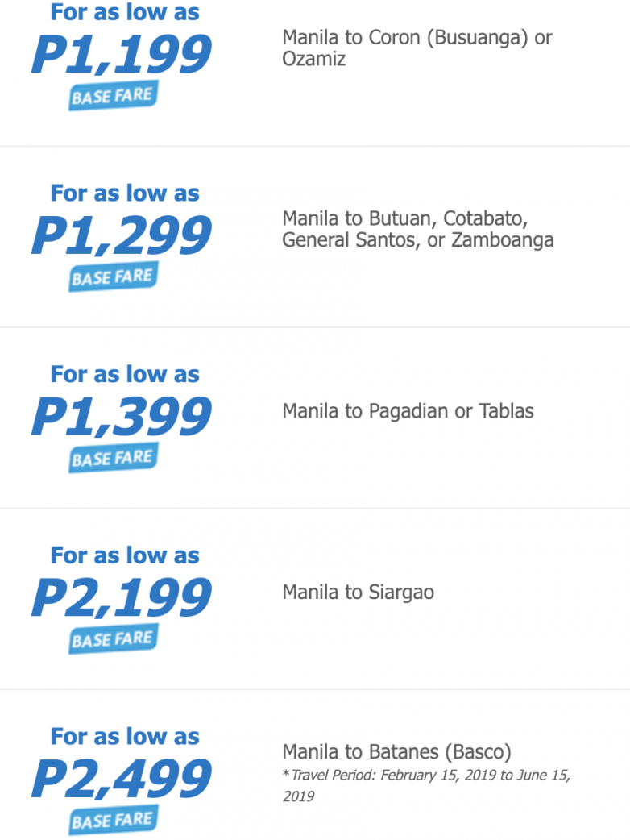The width and height of the screenshot is (630, 840).
Task: Click the BASE FARE badge under P1,299
Action: [x=113, y=278]
